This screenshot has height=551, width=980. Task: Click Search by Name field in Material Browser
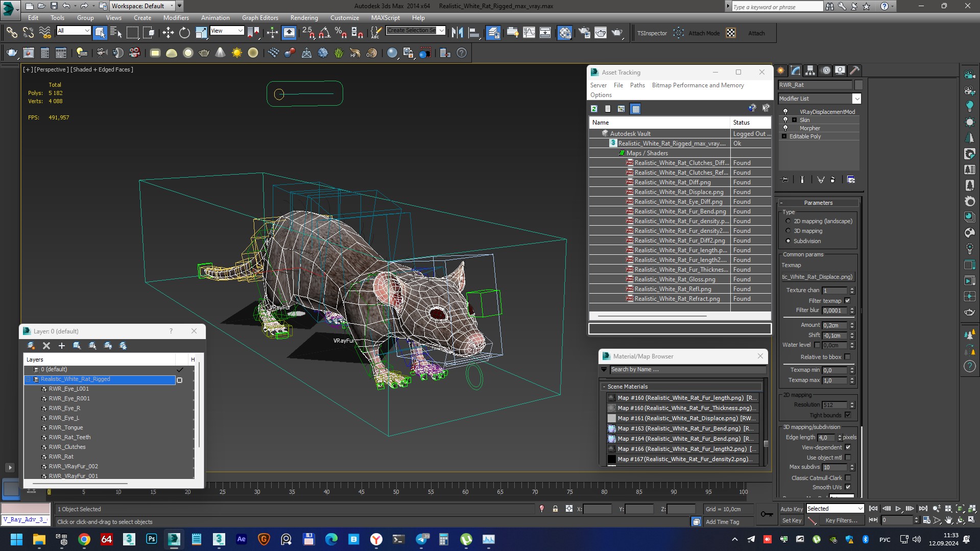688,369
